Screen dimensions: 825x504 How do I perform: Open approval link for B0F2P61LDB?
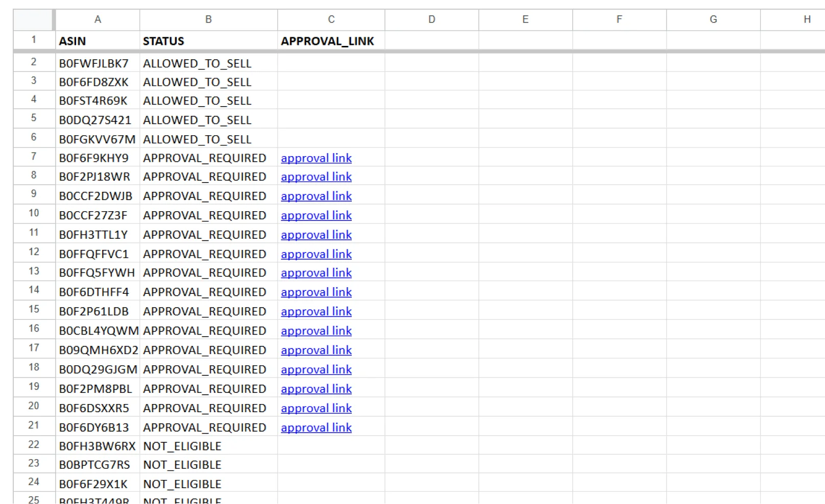(x=316, y=312)
